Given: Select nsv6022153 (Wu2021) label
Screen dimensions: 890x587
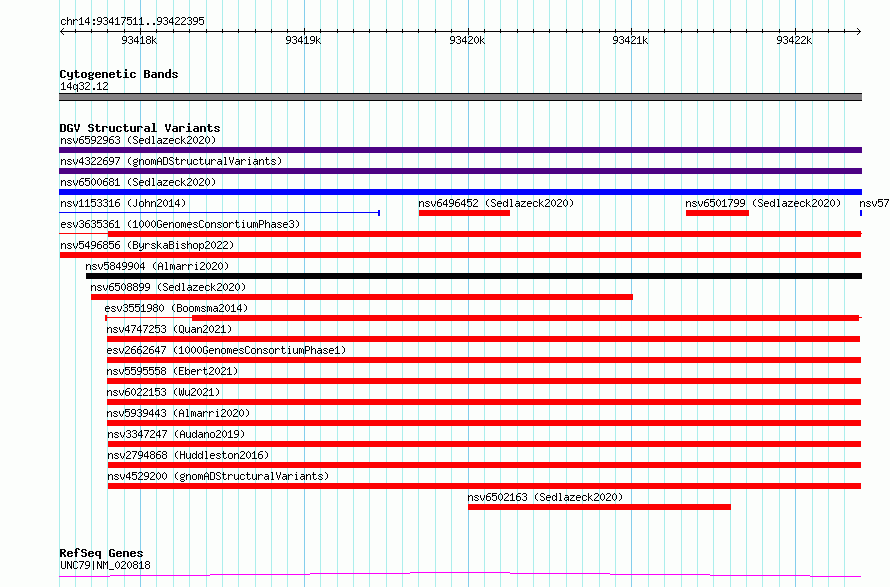Looking at the screenshot, I should (163, 392).
